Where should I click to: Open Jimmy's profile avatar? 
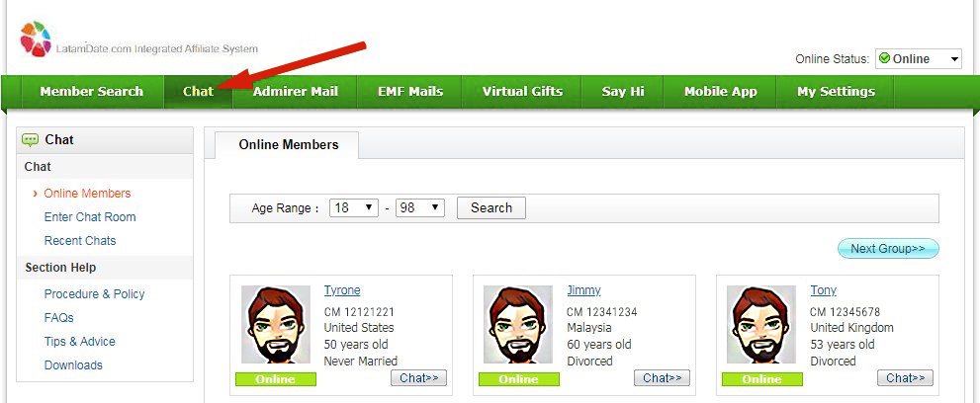pos(518,324)
